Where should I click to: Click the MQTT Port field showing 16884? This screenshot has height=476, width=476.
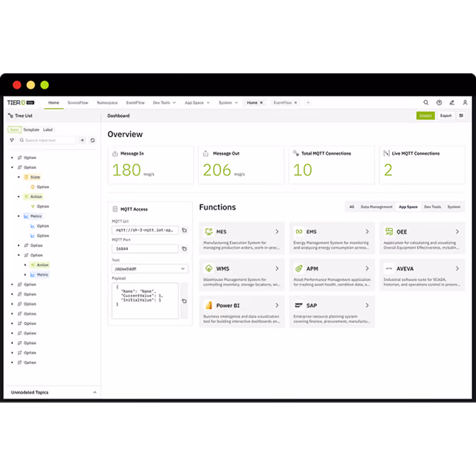point(145,249)
